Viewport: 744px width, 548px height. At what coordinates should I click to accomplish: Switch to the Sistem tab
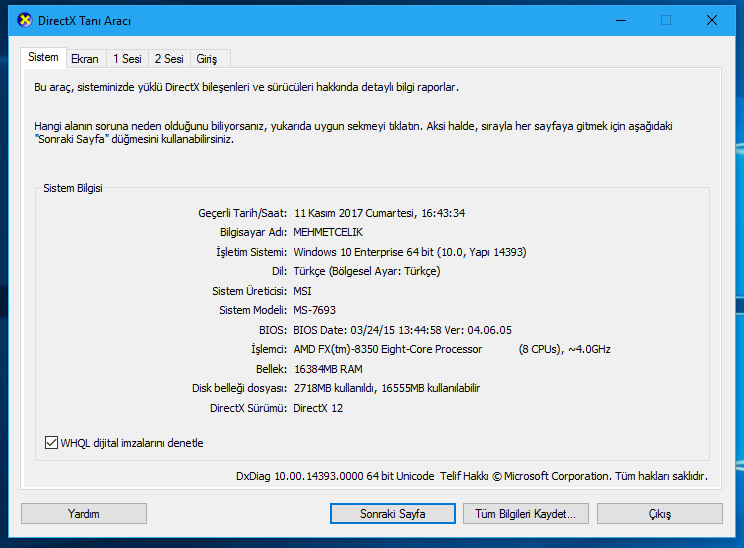[x=43, y=57]
